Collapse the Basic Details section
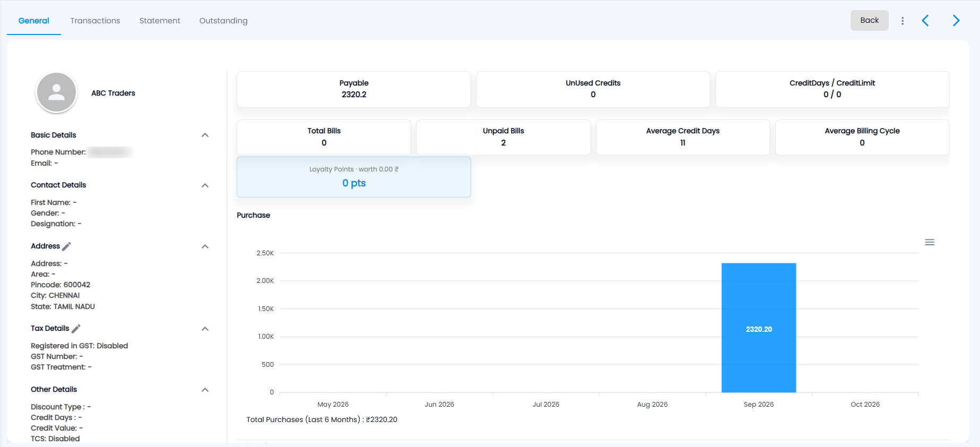The width and height of the screenshot is (980, 447). point(205,135)
